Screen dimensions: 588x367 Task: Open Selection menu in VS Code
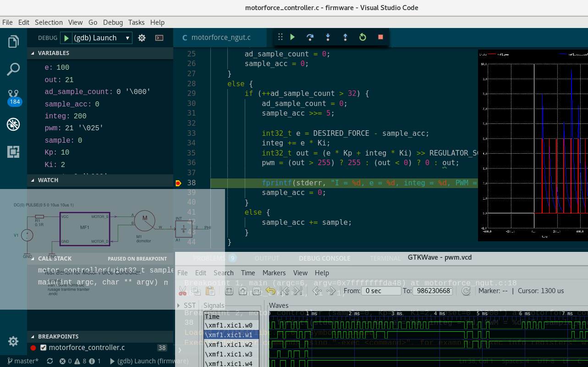click(x=49, y=22)
